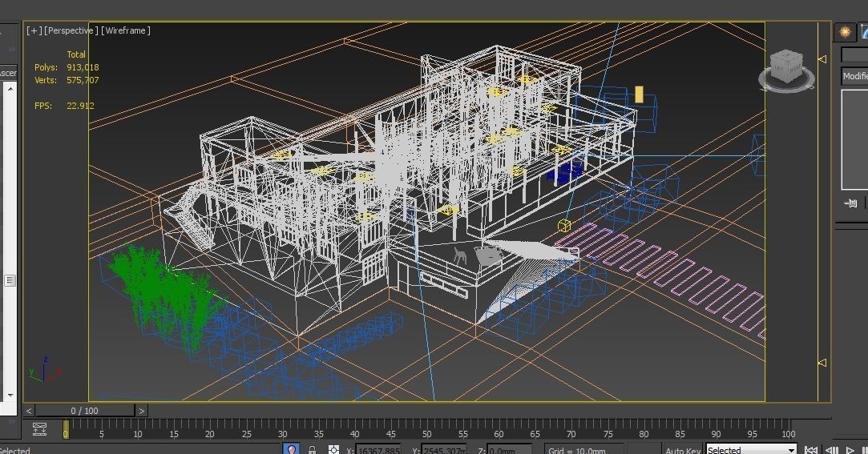Click frame 50 on the track bar
This screenshot has height=454, width=868.
427,433
